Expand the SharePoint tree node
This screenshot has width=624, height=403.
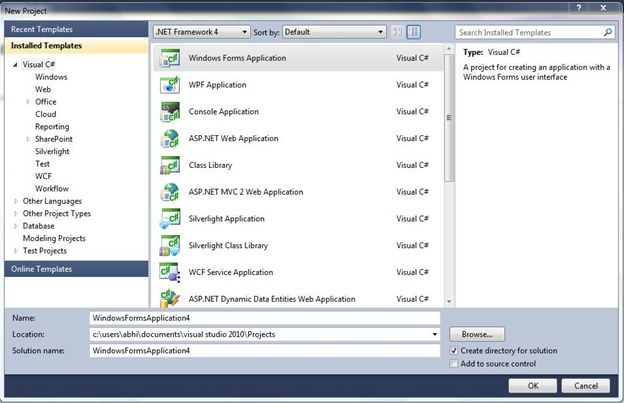pos(28,139)
